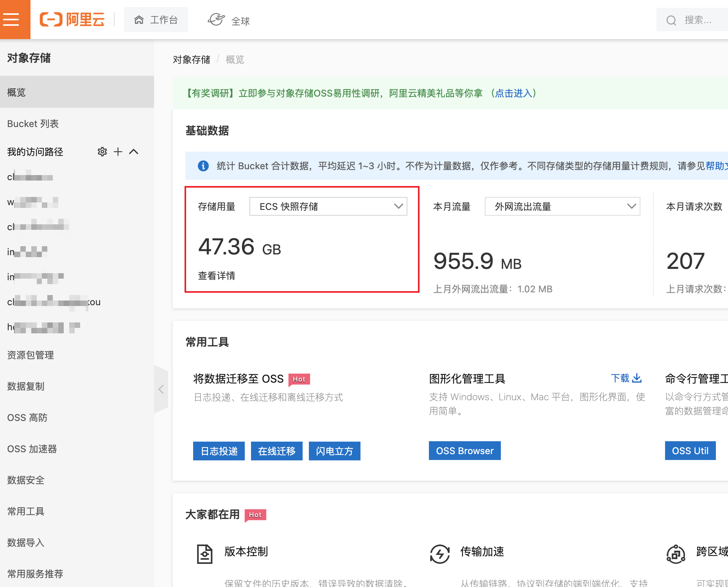
Task: Open the 版本控制 feature title
Action: pyautogui.click(x=246, y=551)
